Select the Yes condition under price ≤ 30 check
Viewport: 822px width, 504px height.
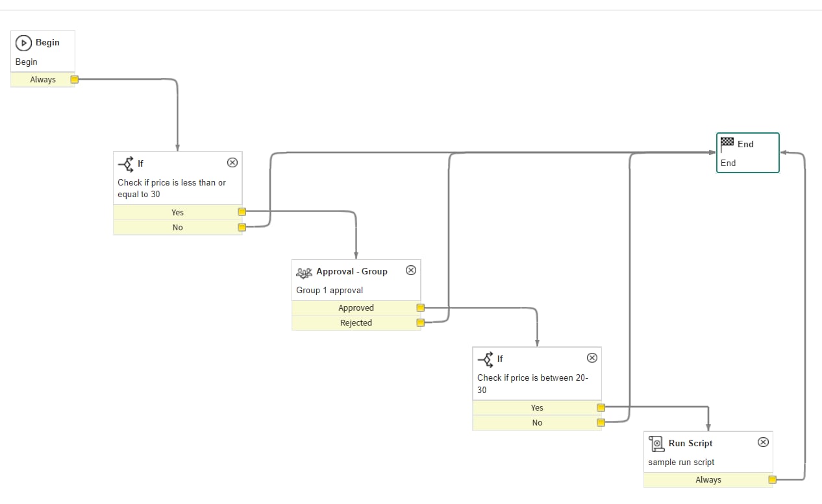[177, 212]
